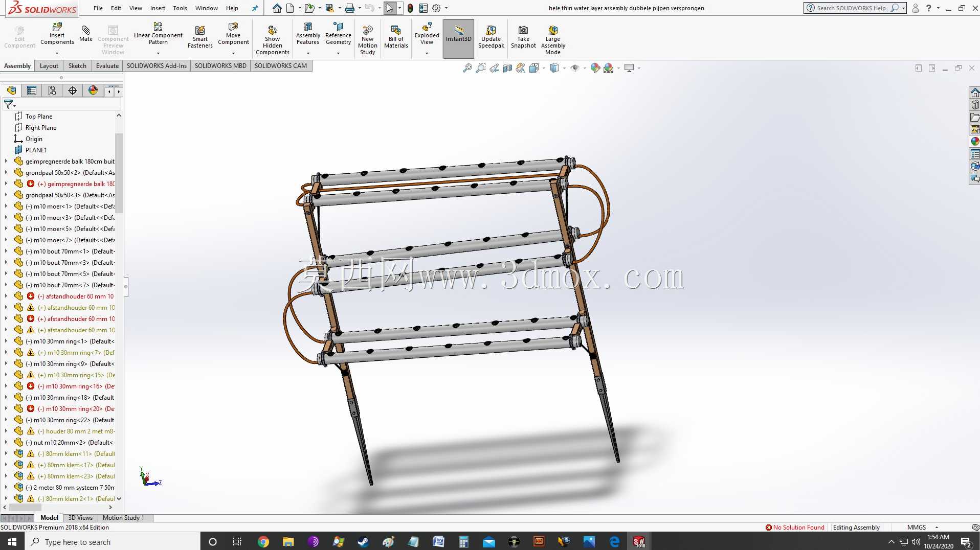Open the Insert Components dropdown arrow
This screenshot has width=980, height=550.
[x=57, y=53]
